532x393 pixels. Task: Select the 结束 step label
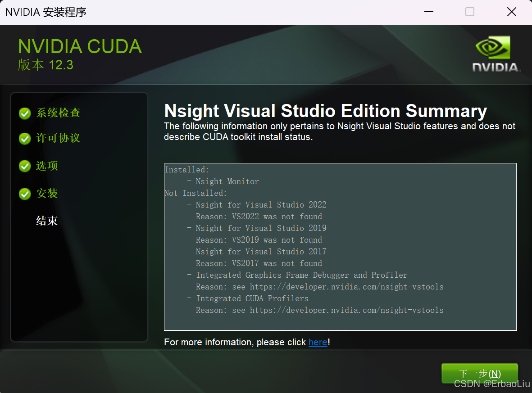(x=47, y=221)
